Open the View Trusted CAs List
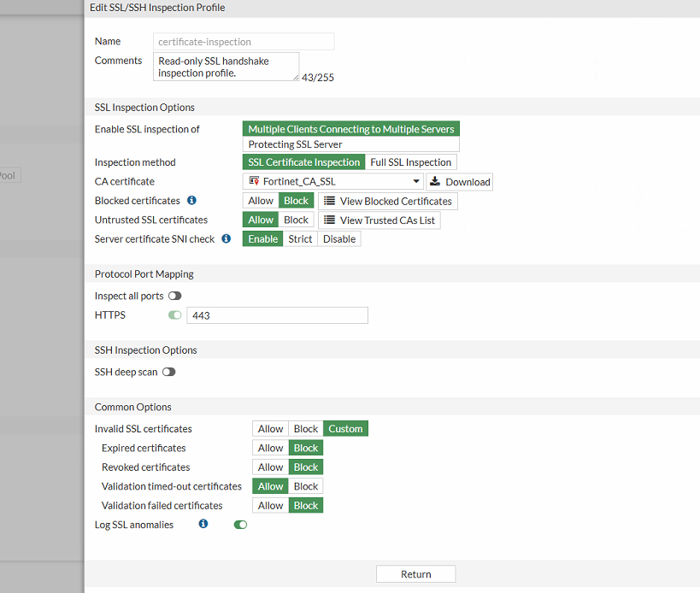This screenshot has width=700, height=593. (379, 220)
